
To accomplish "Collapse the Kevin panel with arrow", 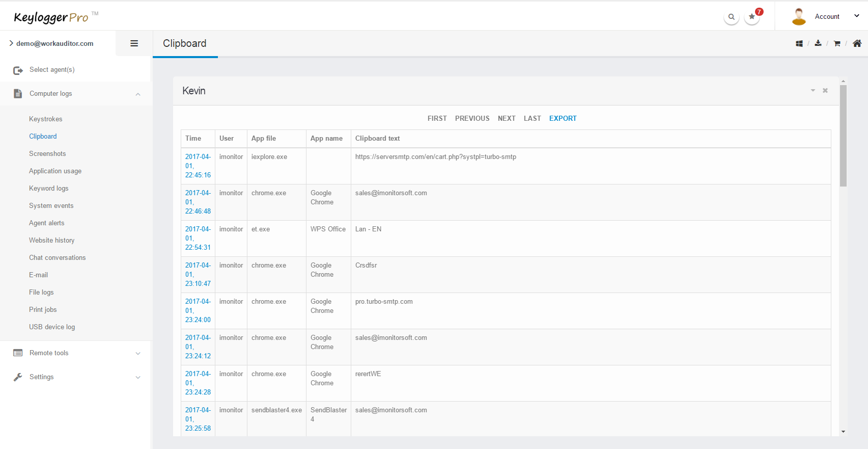I will pos(813,91).
